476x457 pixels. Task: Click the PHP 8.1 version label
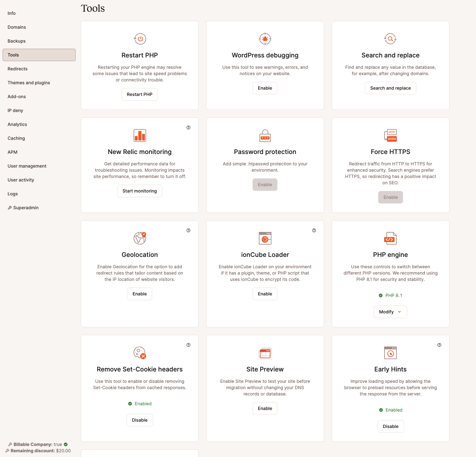pyautogui.click(x=394, y=295)
